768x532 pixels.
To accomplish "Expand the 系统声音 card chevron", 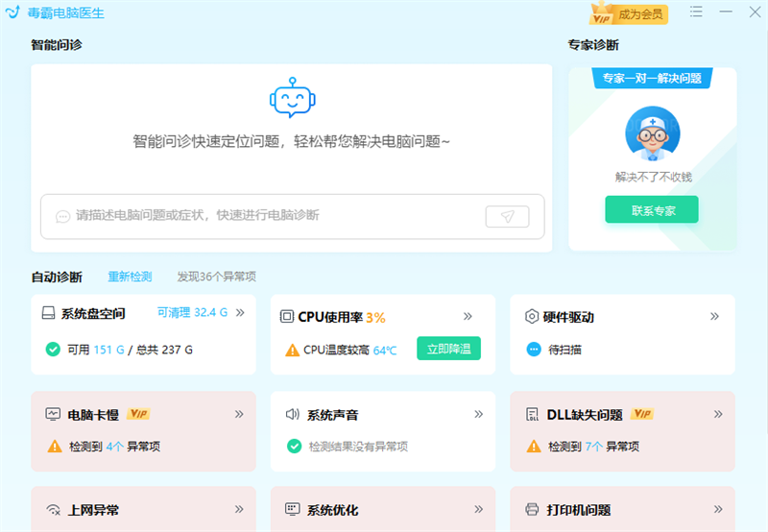I will [x=478, y=414].
